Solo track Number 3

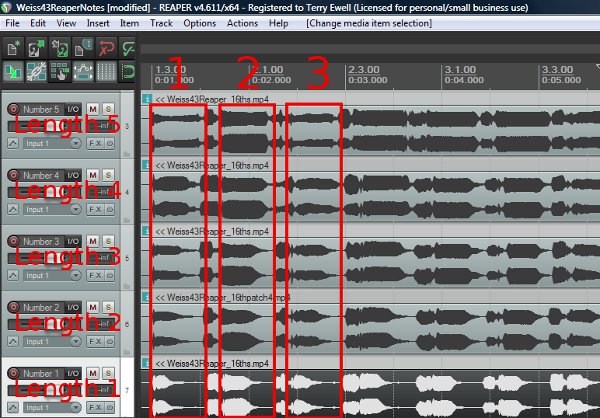pyautogui.click(x=108, y=241)
